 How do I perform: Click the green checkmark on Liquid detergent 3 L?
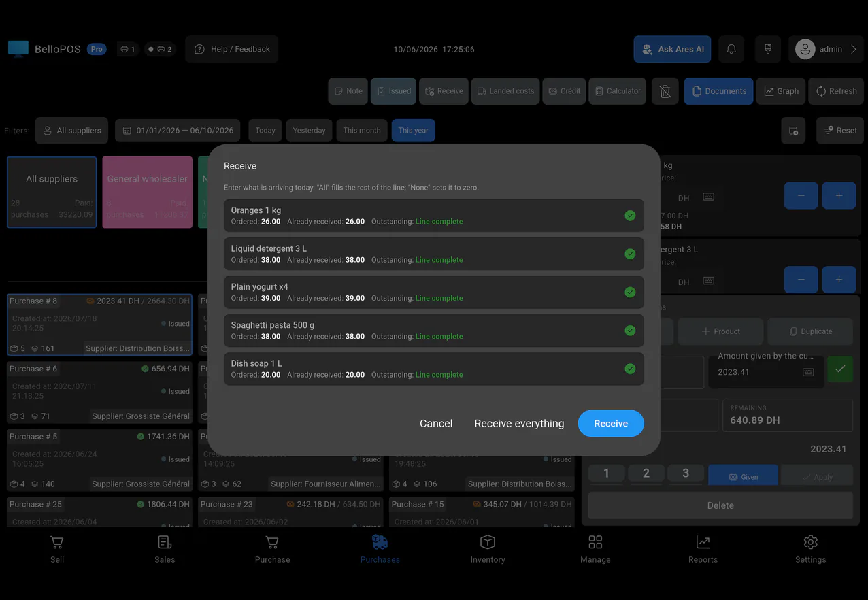(x=630, y=254)
